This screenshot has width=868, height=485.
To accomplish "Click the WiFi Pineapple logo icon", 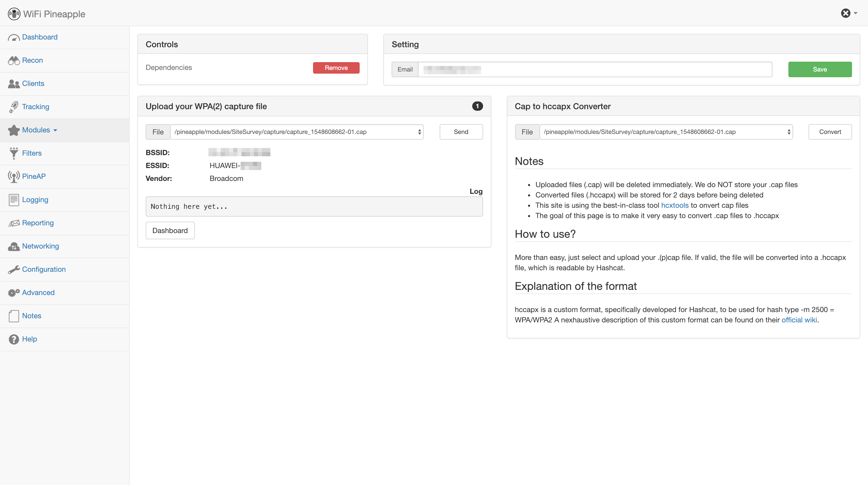I will coord(14,14).
